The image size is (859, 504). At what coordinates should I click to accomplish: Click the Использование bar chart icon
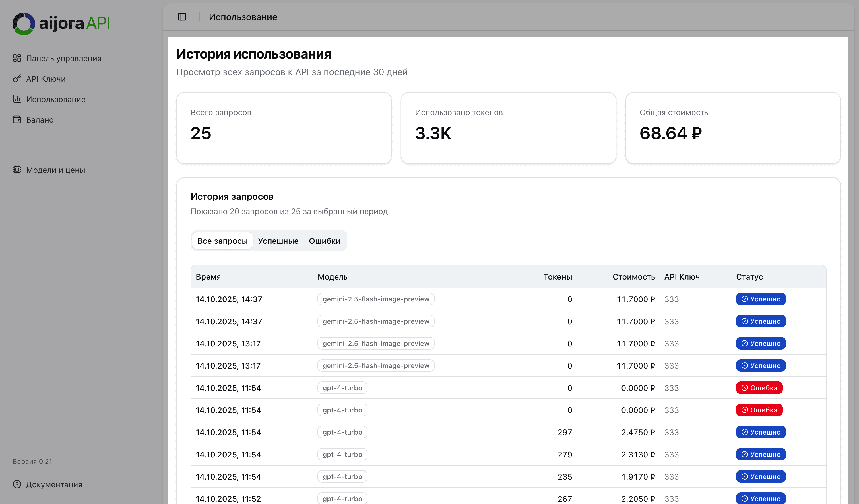[17, 99]
